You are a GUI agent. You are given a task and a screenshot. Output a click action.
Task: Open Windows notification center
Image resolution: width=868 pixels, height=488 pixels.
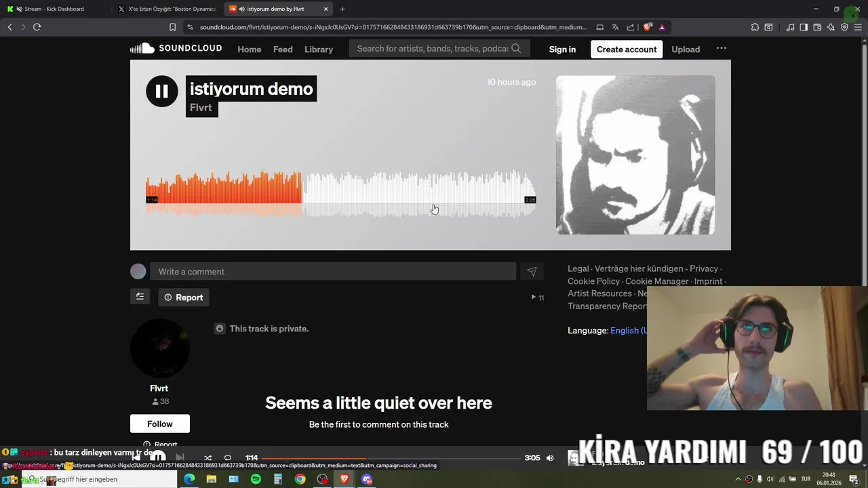point(854,479)
